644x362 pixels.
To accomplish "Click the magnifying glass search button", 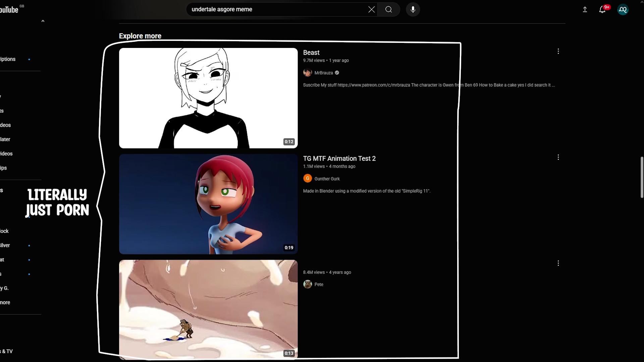I will [388, 9].
